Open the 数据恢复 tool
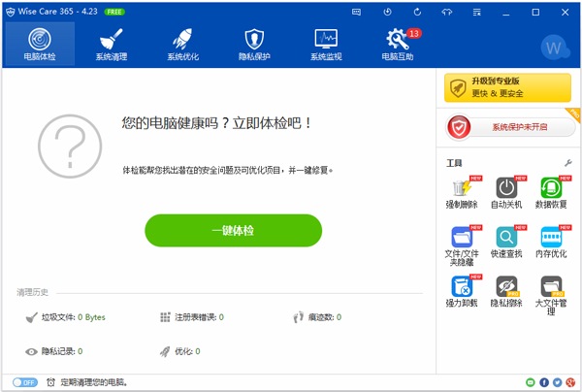 click(x=551, y=193)
